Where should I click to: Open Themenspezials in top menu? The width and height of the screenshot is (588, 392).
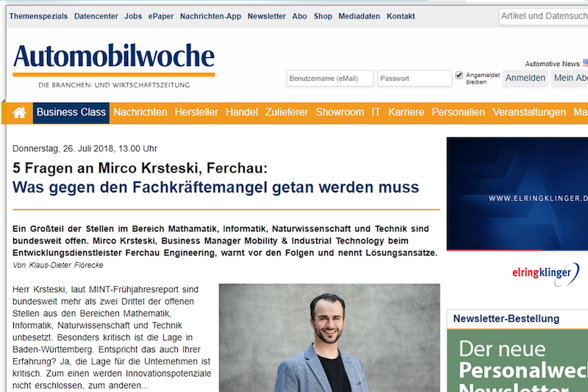coord(39,16)
